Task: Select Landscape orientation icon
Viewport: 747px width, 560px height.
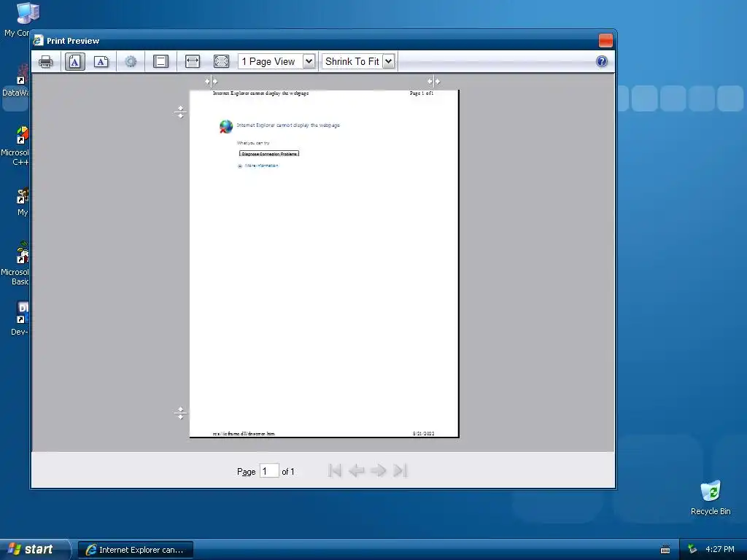Action: click(101, 61)
